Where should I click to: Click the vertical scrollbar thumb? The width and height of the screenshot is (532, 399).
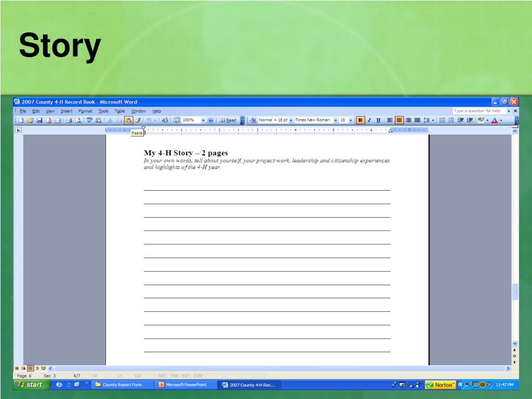tap(515, 291)
